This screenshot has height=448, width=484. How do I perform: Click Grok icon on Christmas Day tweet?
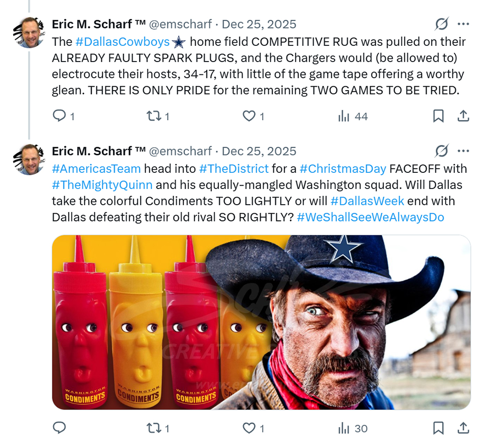(x=442, y=151)
